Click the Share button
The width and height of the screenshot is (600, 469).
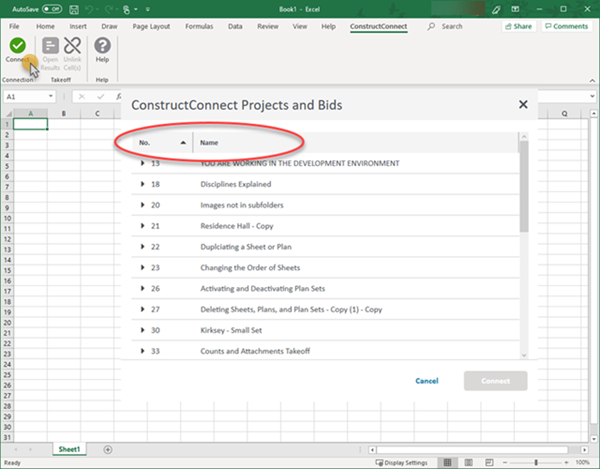pos(519,26)
